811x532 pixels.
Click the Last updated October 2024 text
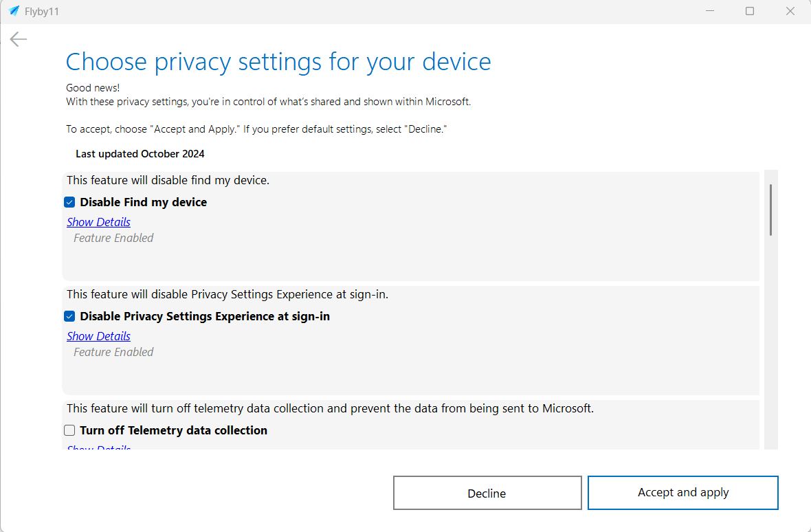point(140,154)
